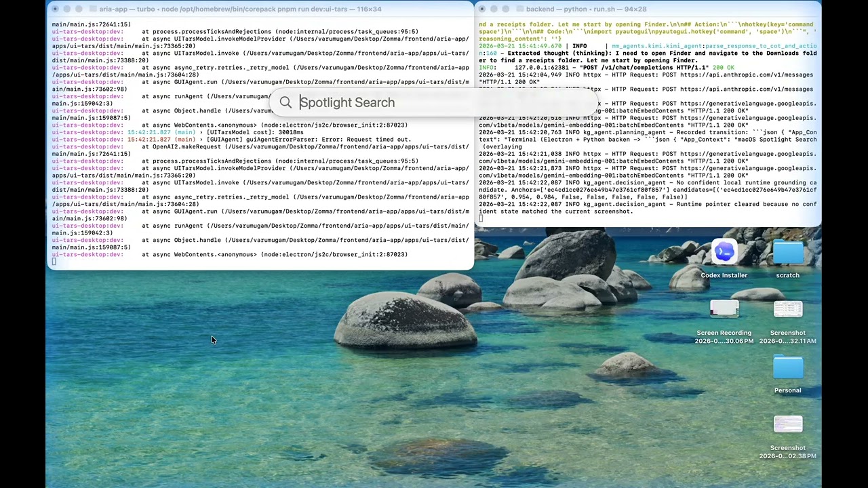Select the Codex Installer desktop icon
This screenshot has height=488, width=868.
(724, 253)
